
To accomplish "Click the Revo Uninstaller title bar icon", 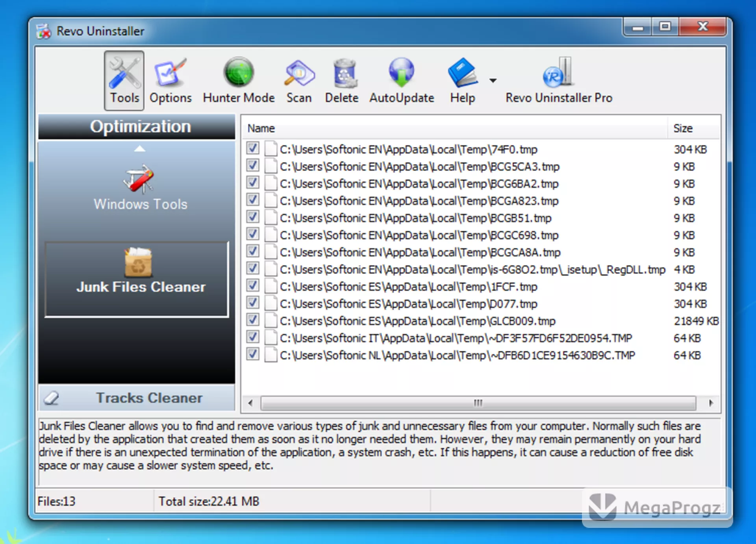I will (x=44, y=31).
